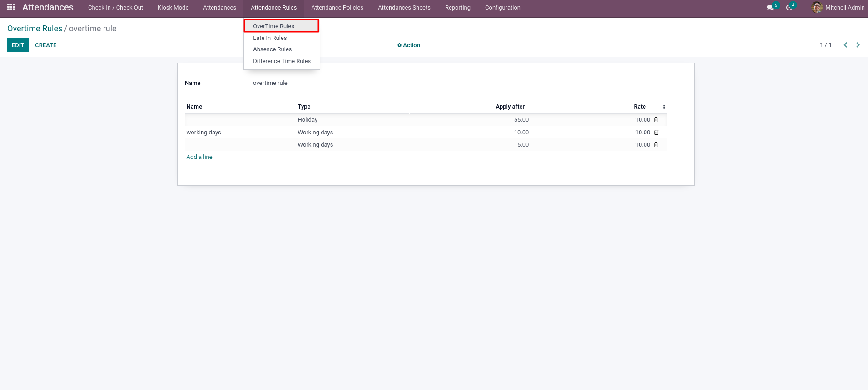Delete the rule line with 5.00 apply after
This screenshot has width=868, height=390.
(x=656, y=145)
